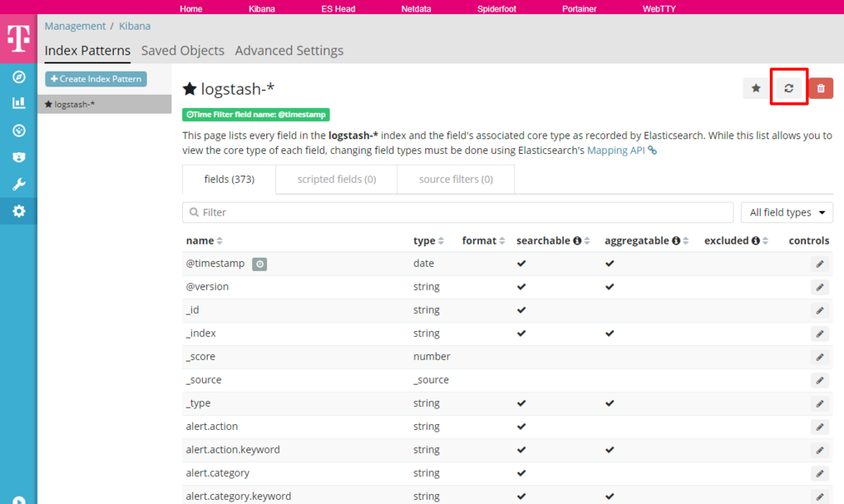
Task: Edit the _id field pencil icon
Action: [820, 310]
